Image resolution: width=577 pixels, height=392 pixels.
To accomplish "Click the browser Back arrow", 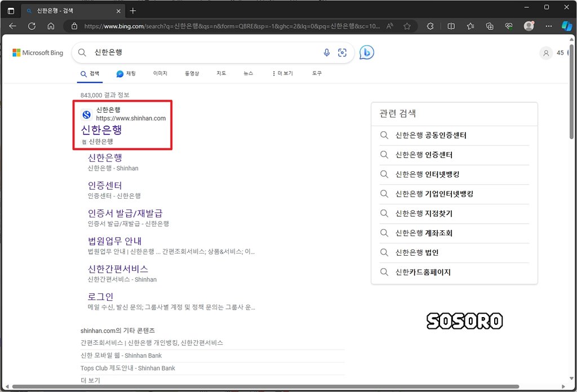I will pyautogui.click(x=12, y=26).
